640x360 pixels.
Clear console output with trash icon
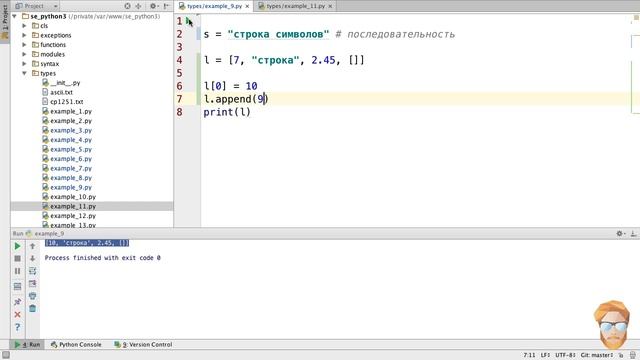(x=33, y=309)
